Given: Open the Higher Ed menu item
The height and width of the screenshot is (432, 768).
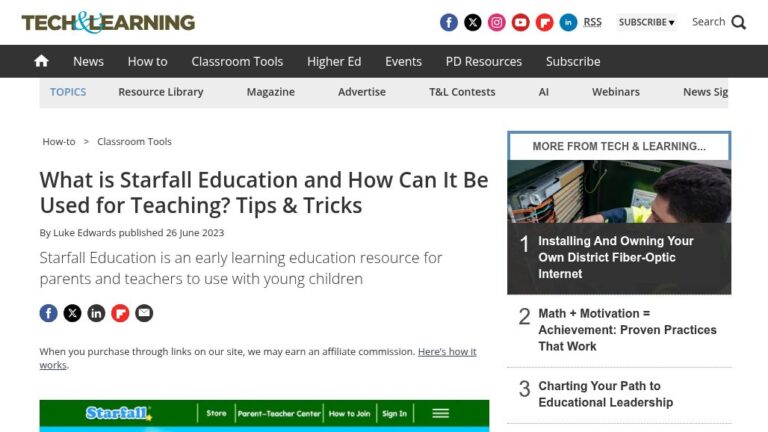Looking at the screenshot, I should coord(334,62).
